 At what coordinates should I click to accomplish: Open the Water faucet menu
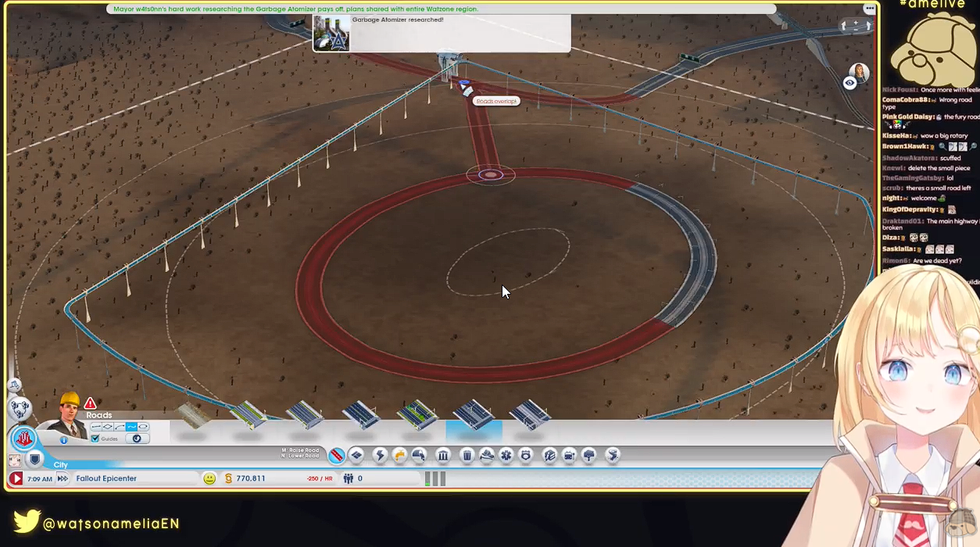[399, 455]
